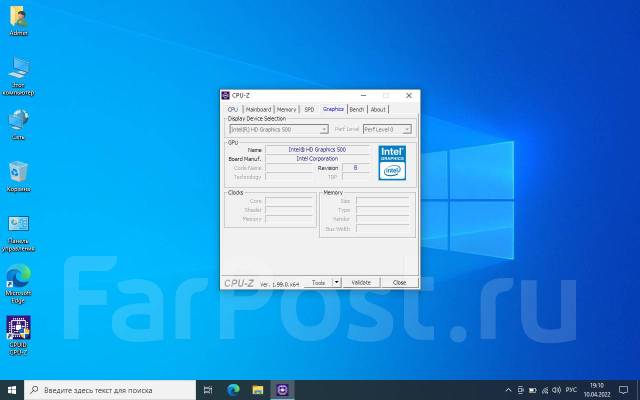Open the Edge browser in taskbar

(233, 389)
